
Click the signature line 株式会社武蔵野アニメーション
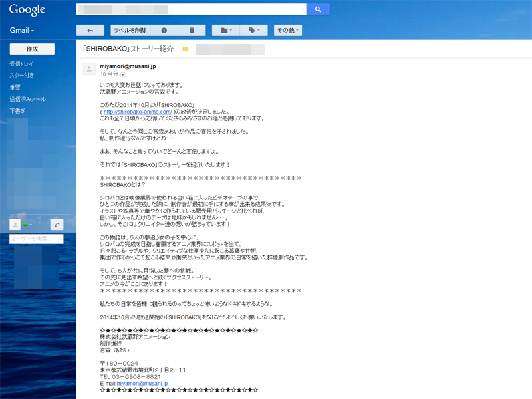pyautogui.click(x=135, y=337)
